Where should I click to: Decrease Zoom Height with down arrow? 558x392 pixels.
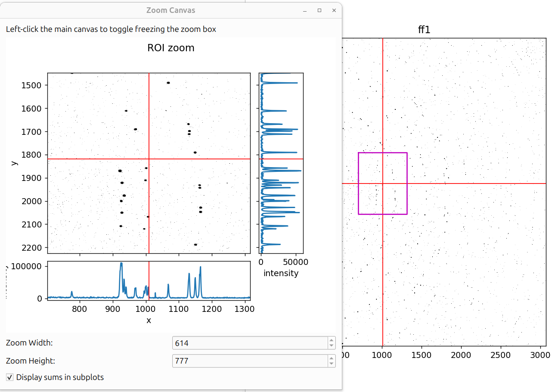click(331, 364)
